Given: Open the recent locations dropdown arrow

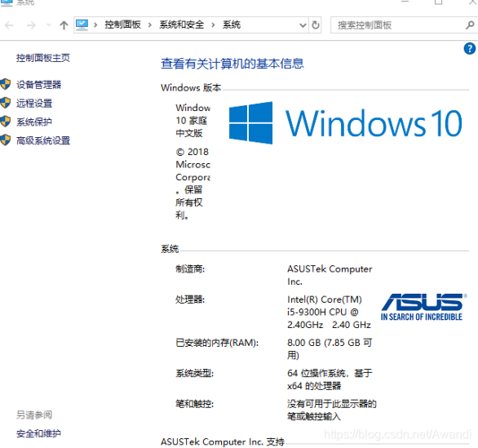Looking at the screenshot, I should coord(48,25).
